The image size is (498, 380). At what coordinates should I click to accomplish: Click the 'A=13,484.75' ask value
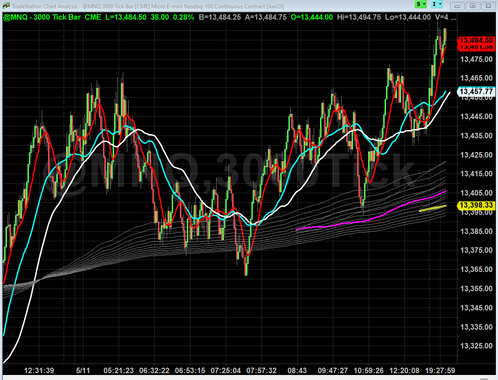coord(266,17)
